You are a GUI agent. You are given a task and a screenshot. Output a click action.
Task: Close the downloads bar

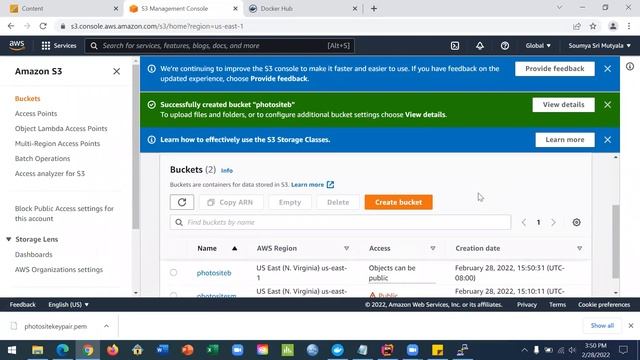click(x=631, y=326)
